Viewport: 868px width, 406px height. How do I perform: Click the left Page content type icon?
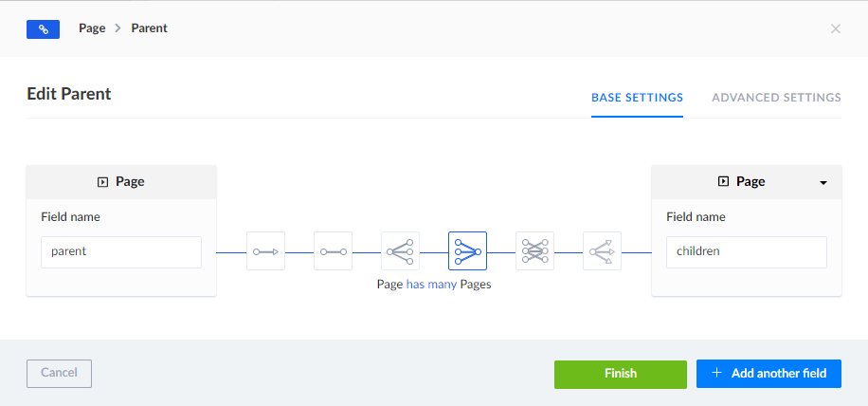(x=102, y=181)
